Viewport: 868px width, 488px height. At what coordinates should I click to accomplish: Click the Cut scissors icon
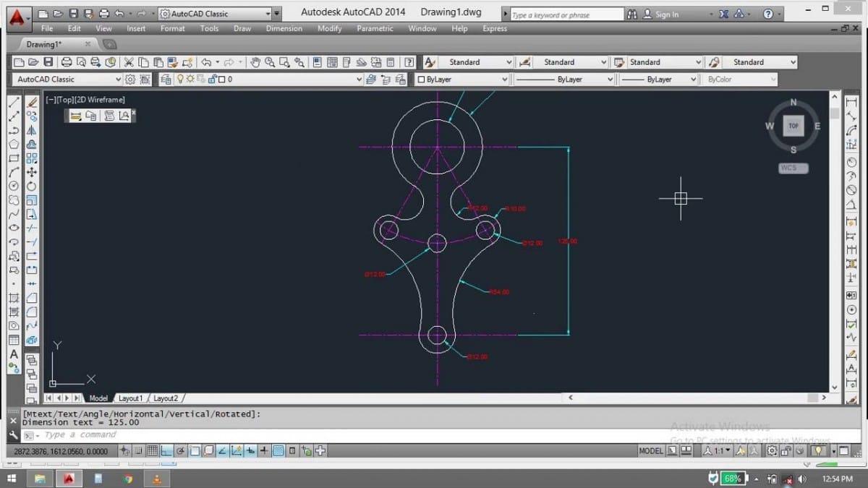point(129,62)
